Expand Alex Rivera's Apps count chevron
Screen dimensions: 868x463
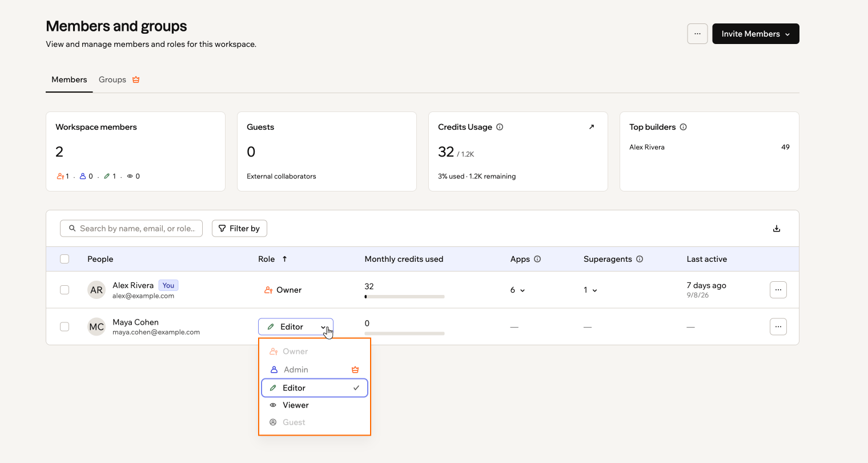523,290
